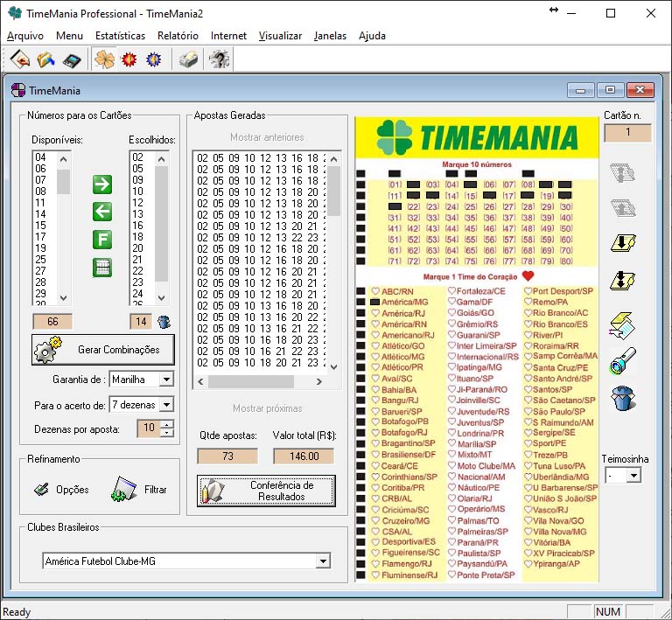Increase Dezenas por aposta with the up spinner
Image resolution: width=672 pixels, height=620 pixels.
167,424
